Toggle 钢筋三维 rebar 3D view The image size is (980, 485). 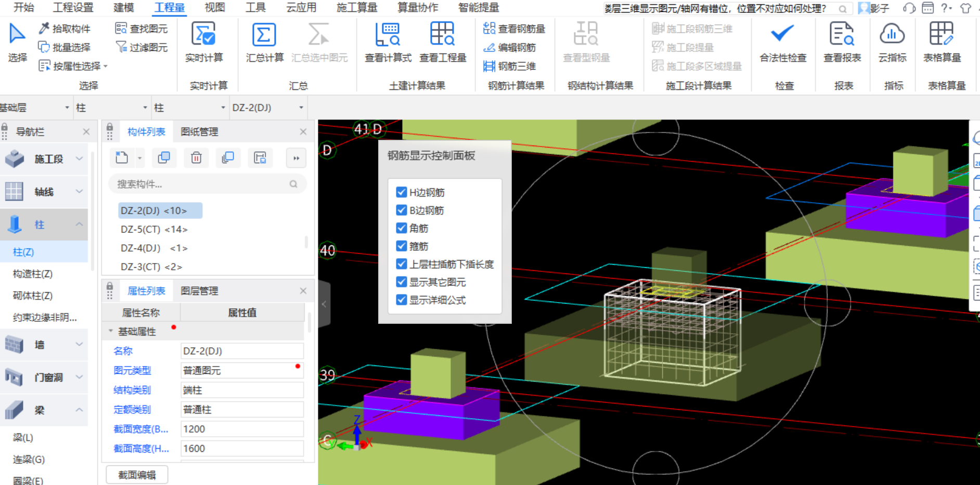click(x=509, y=66)
